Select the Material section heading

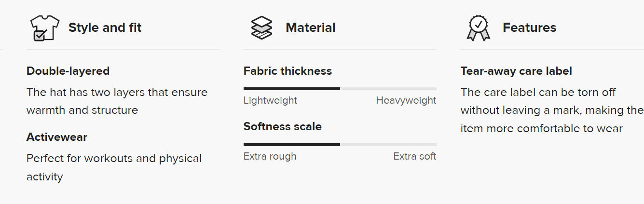point(310,28)
